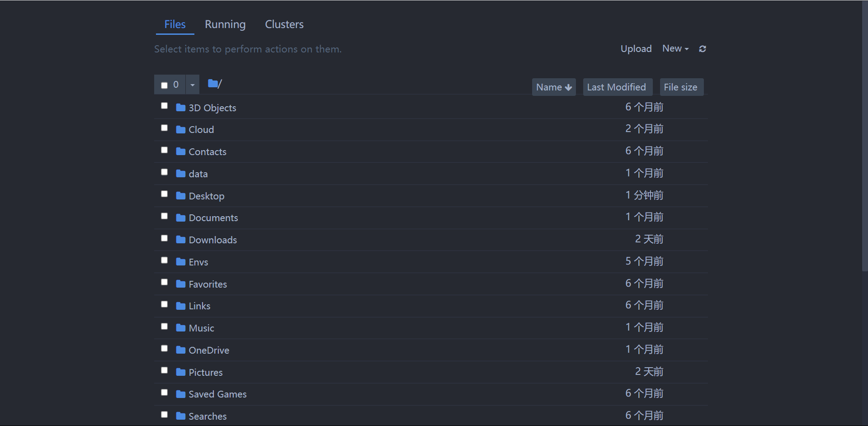
Task: Click the OneDrive folder icon
Action: click(x=181, y=350)
